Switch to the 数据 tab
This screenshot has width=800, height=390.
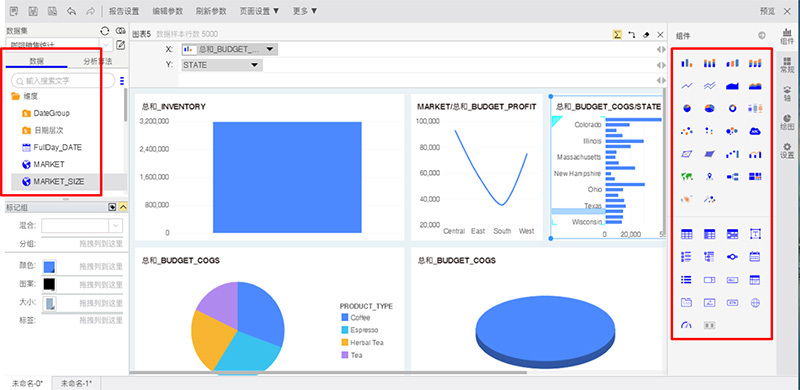point(37,61)
